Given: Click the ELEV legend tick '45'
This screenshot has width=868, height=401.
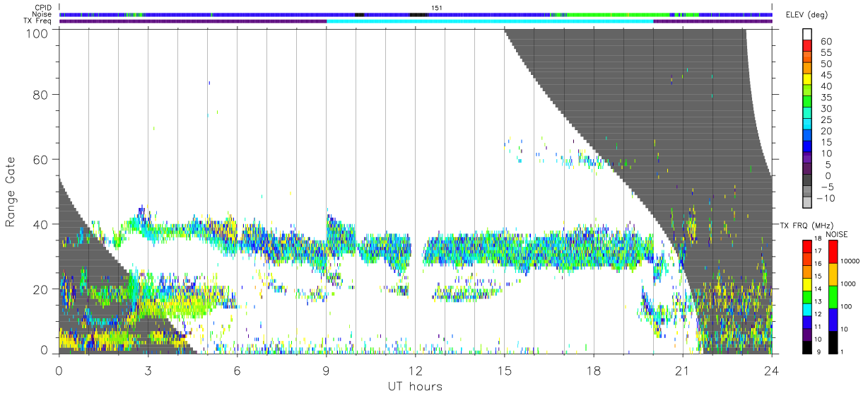Looking at the screenshot, I should (826, 75).
